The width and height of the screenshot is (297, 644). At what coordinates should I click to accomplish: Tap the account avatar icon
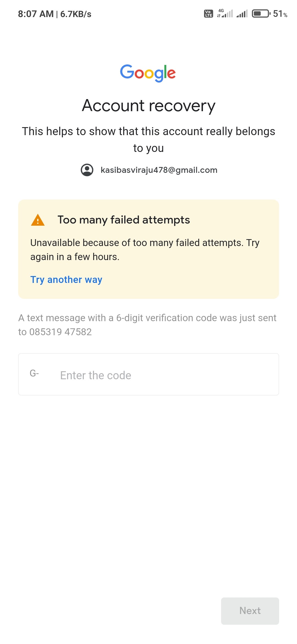tap(87, 170)
